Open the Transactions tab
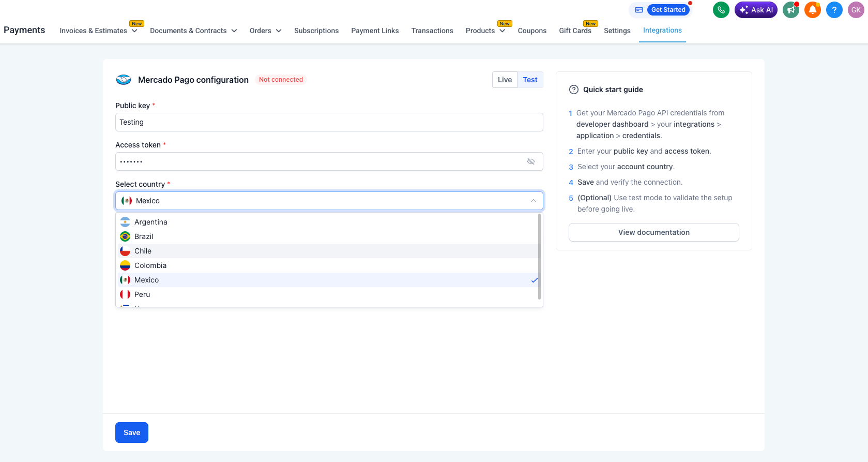 click(x=432, y=31)
